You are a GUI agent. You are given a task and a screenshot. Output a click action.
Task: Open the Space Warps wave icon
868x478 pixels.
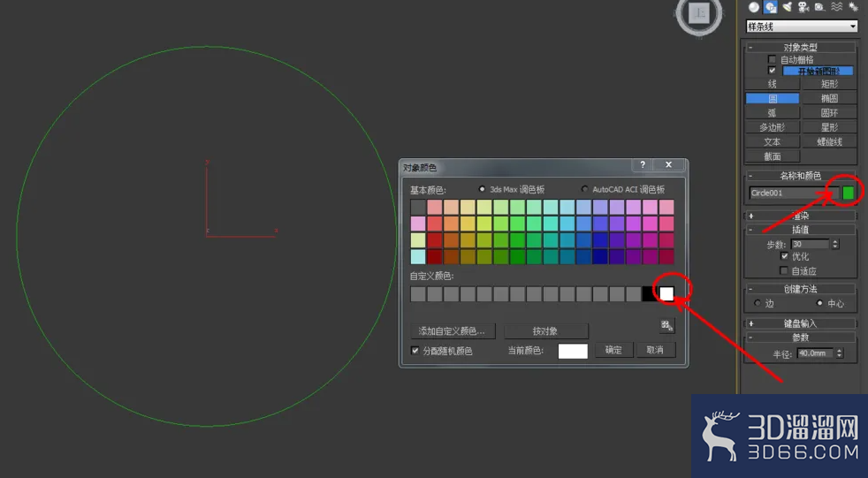point(836,7)
